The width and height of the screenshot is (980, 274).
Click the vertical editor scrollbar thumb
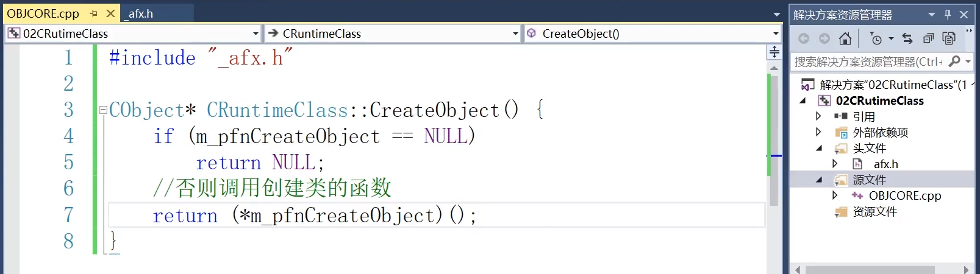click(774, 140)
